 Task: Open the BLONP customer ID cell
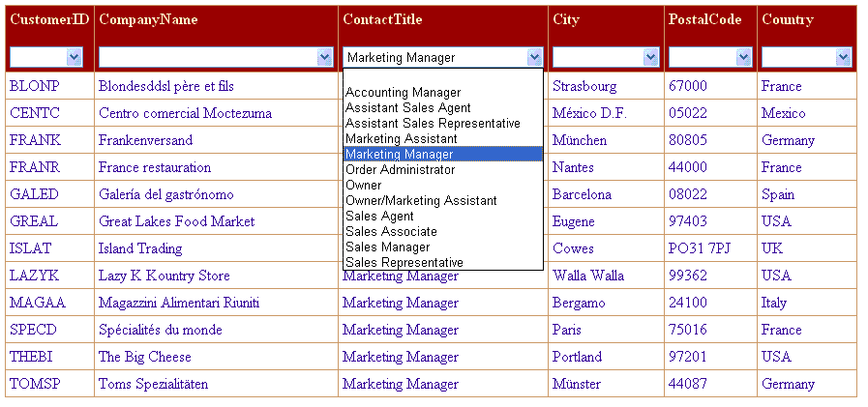[34, 86]
